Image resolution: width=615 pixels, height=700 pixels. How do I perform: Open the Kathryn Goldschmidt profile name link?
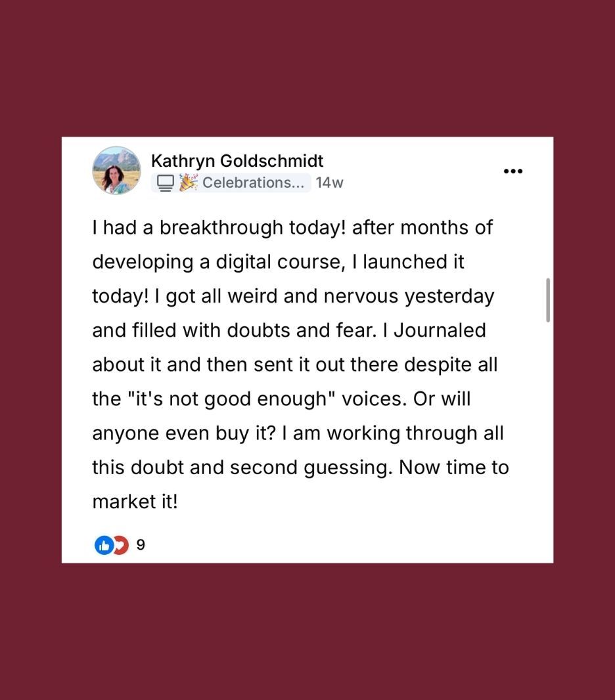[x=237, y=161]
